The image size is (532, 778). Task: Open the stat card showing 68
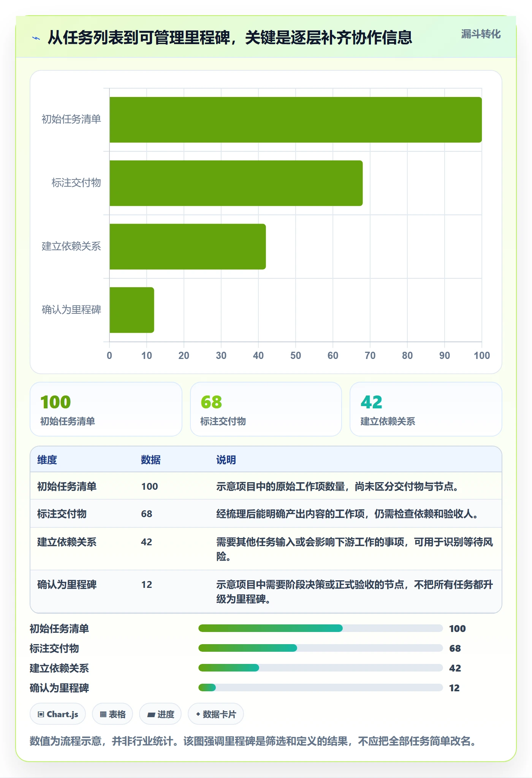pyautogui.click(x=266, y=409)
